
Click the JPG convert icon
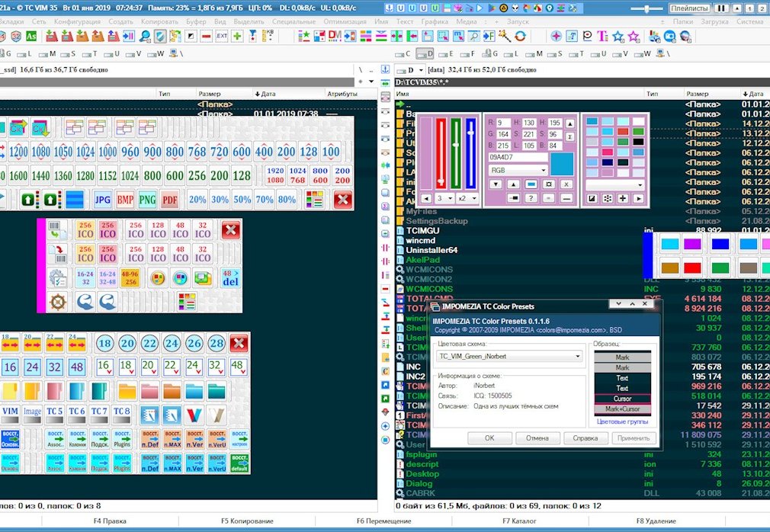click(103, 200)
